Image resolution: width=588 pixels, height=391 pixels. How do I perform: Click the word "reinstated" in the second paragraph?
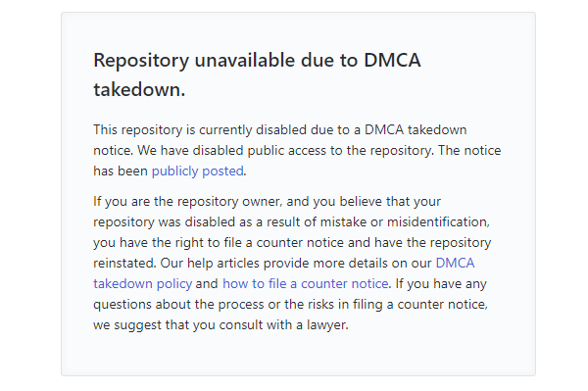point(123,264)
